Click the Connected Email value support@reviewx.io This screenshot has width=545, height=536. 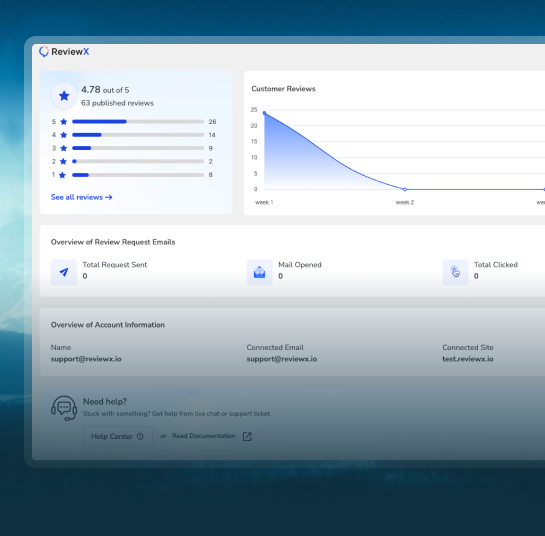pyautogui.click(x=282, y=359)
